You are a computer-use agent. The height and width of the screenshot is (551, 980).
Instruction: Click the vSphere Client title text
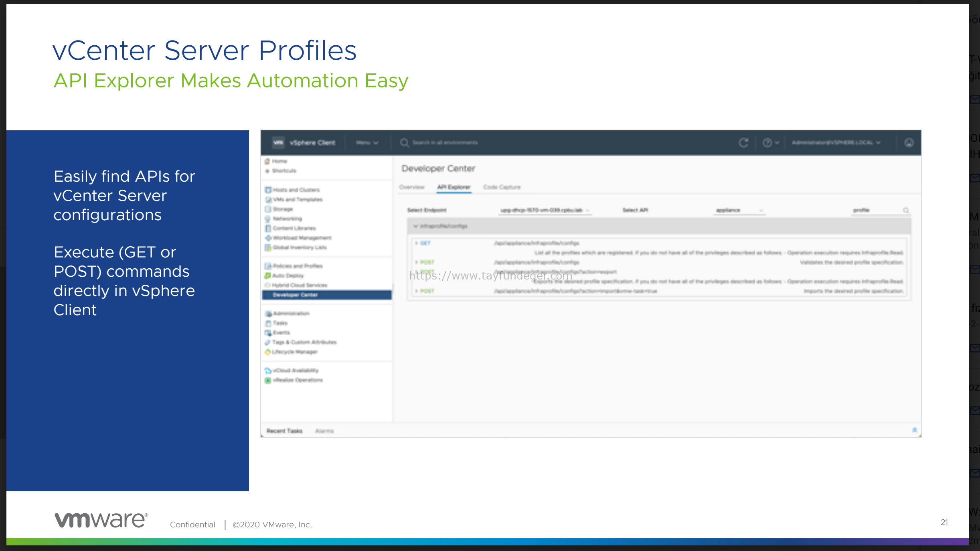pyautogui.click(x=312, y=143)
